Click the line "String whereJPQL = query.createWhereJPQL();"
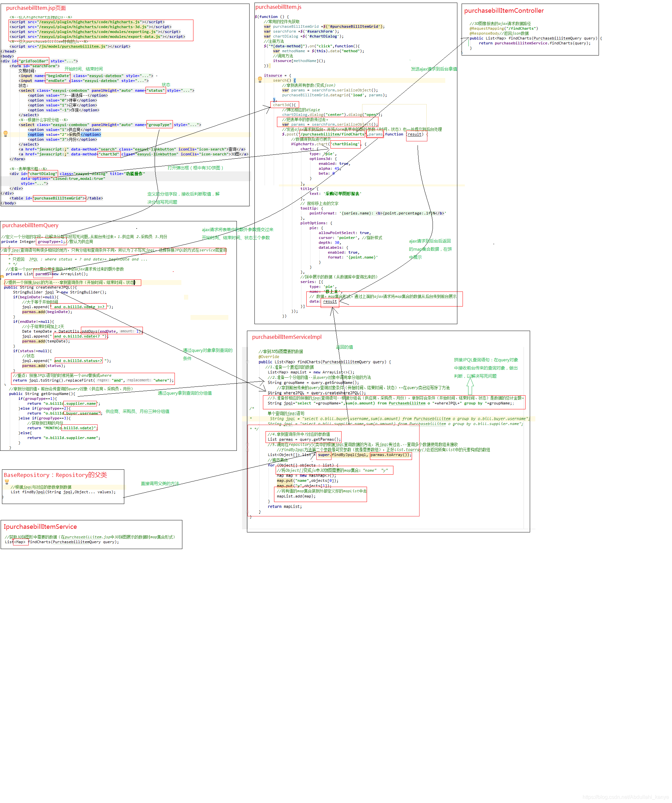Image resolution: width=672 pixels, height=803 pixels. click(317, 393)
